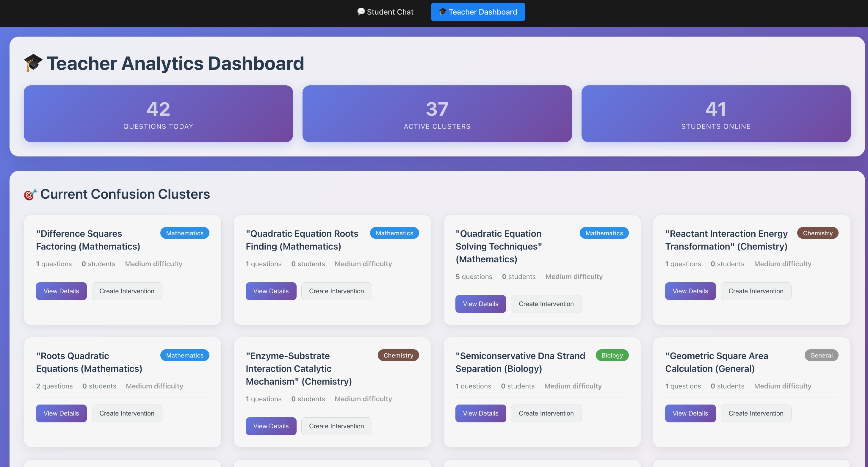The image size is (868, 467).
Task: Switch to the Student Chat tab
Action: pos(385,12)
